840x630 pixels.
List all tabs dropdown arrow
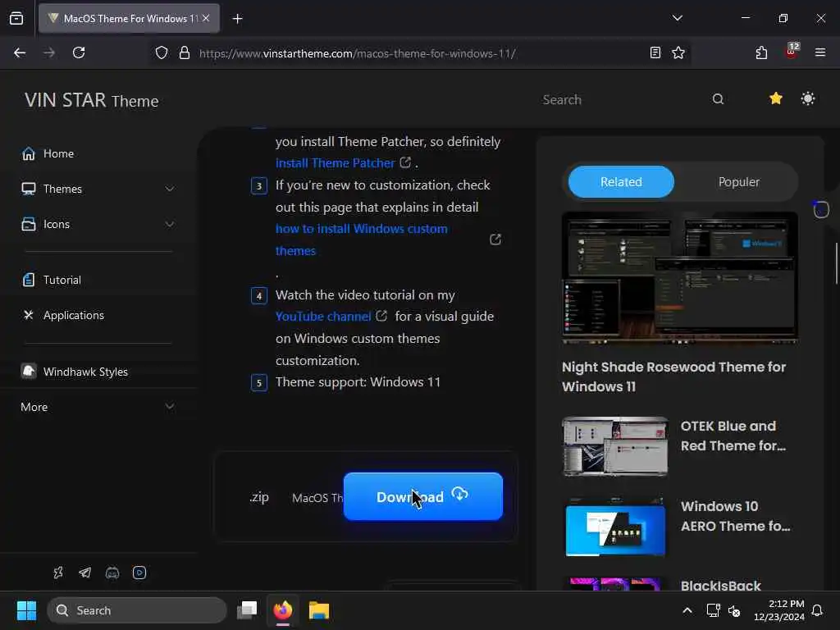click(x=677, y=18)
